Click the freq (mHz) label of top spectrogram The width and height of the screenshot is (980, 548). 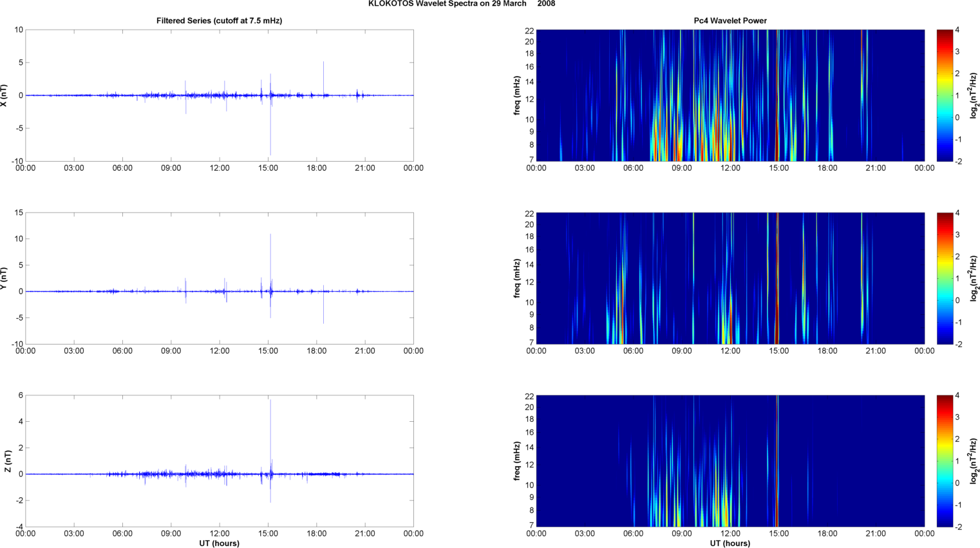pos(516,95)
